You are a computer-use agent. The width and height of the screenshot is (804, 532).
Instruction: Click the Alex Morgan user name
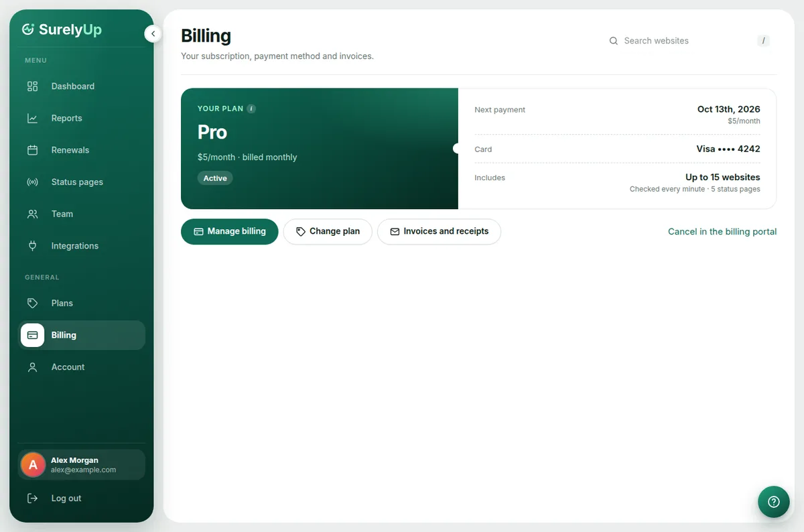(x=74, y=460)
